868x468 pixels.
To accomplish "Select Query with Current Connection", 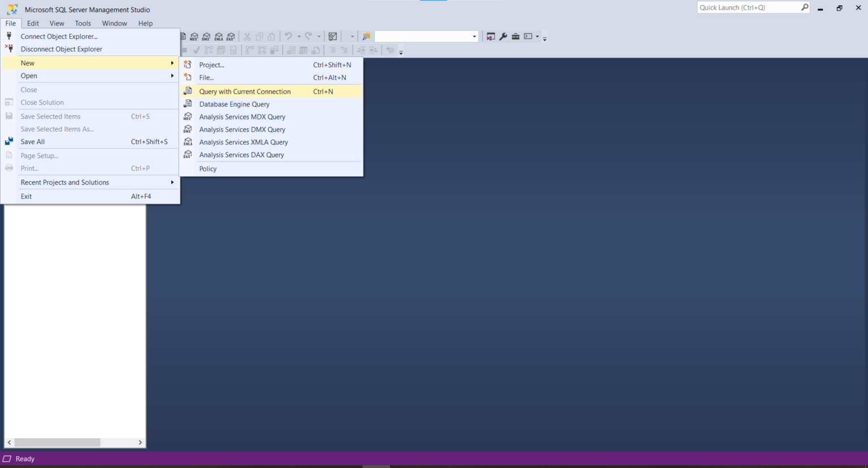I will [245, 91].
